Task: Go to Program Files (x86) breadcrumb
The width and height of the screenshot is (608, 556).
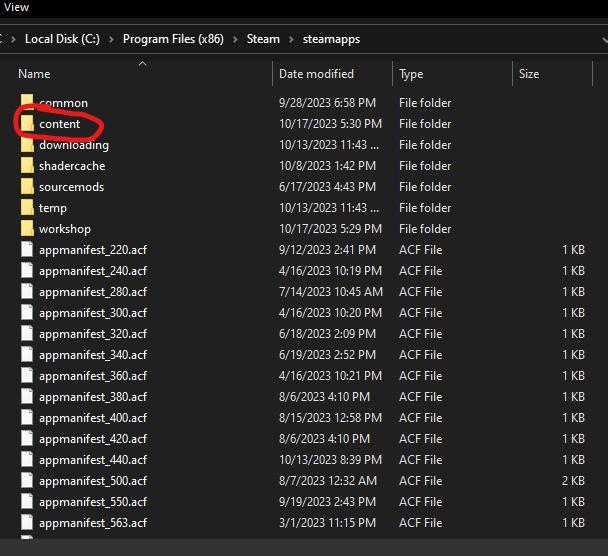Action: pos(173,39)
